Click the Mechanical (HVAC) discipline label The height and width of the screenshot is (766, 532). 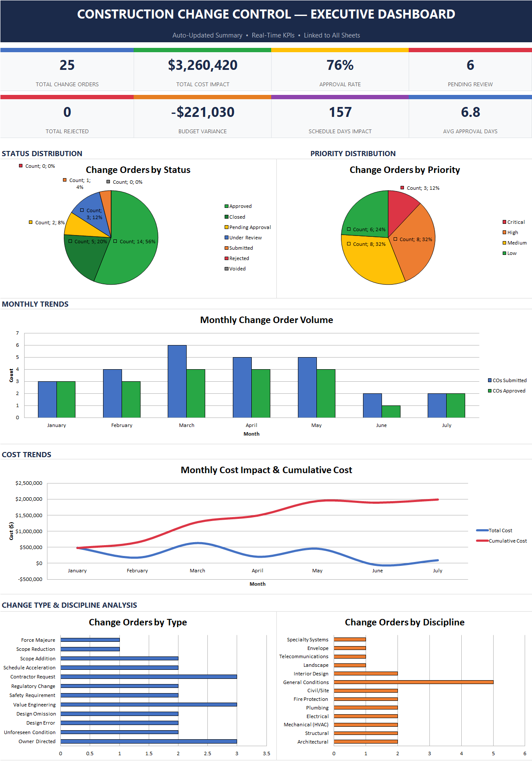point(306,725)
